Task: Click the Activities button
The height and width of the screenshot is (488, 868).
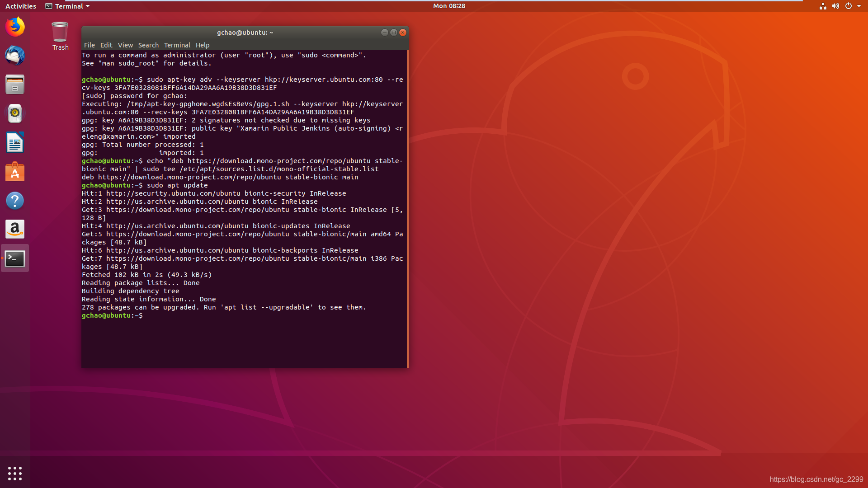Action: [20, 6]
